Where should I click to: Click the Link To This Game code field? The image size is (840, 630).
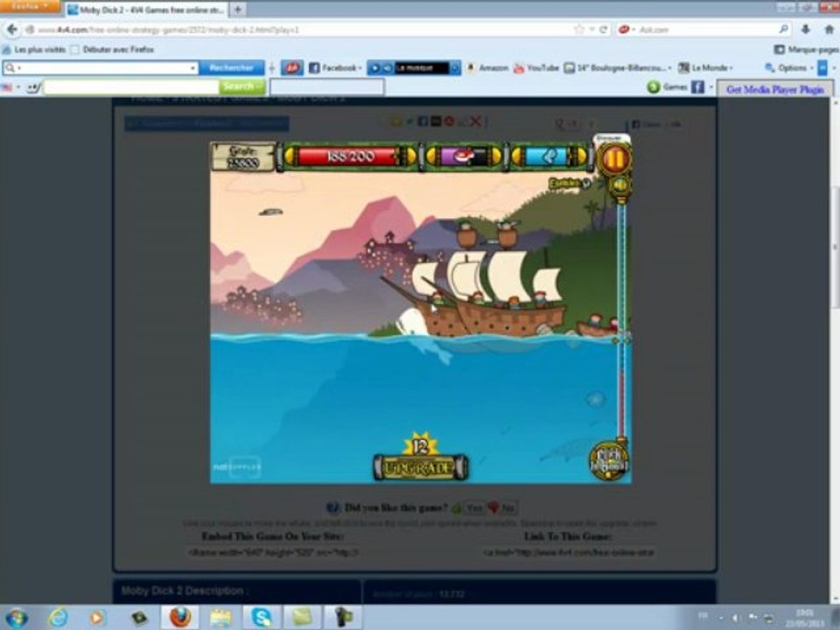569,552
